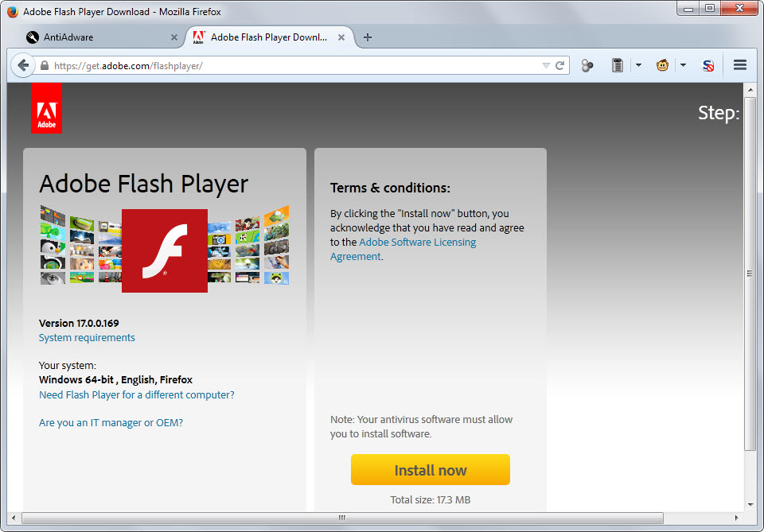Viewport: 764px width, 532px height.
Task: Open the Adobe Software Licensing Agreement link
Action: click(403, 249)
